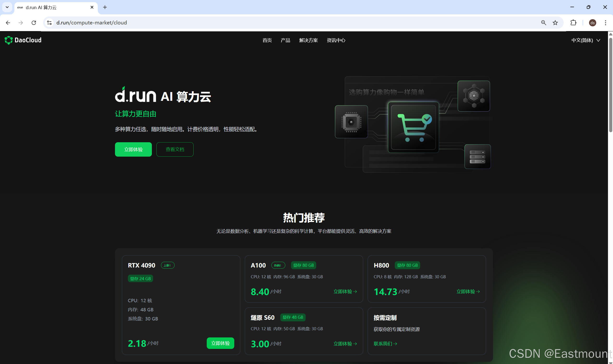The image size is (613, 364).
Task: Click the 让算力更自由 tagline
Action: [x=135, y=114]
